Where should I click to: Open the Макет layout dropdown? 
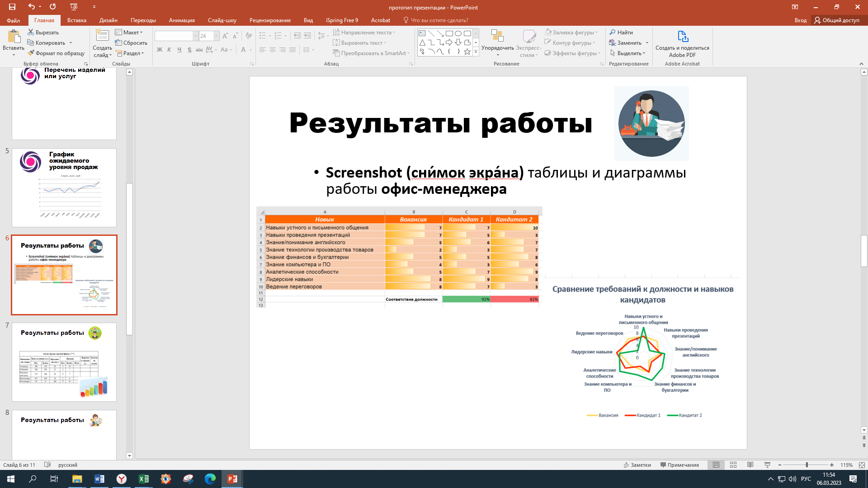[129, 33]
